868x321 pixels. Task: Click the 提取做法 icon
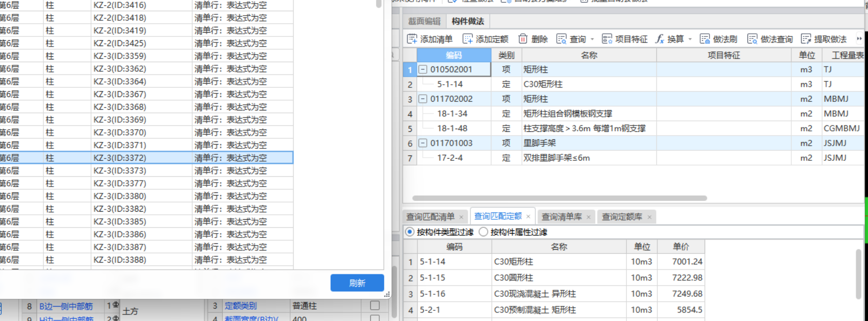[x=806, y=39]
